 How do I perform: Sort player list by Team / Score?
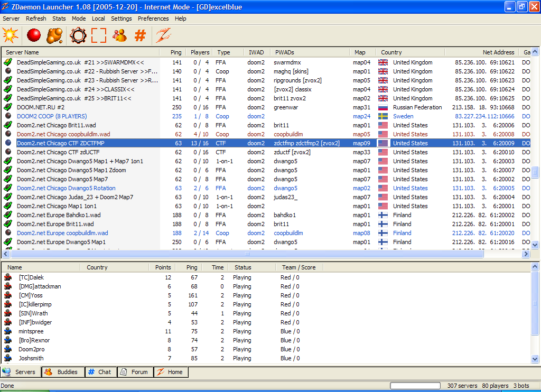click(299, 267)
